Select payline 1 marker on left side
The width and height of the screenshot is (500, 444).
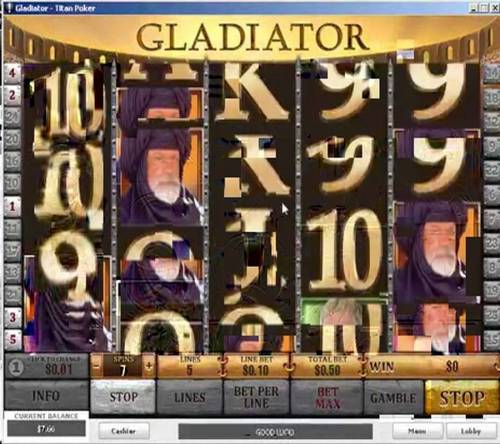click(x=12, y=206)
